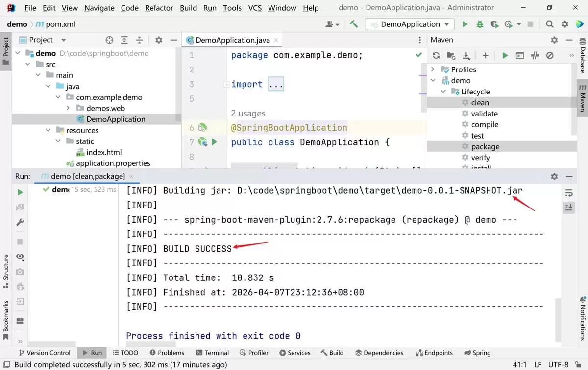Collapse the src folder node
The image size is (588, 370).
(x=28, y=64)
